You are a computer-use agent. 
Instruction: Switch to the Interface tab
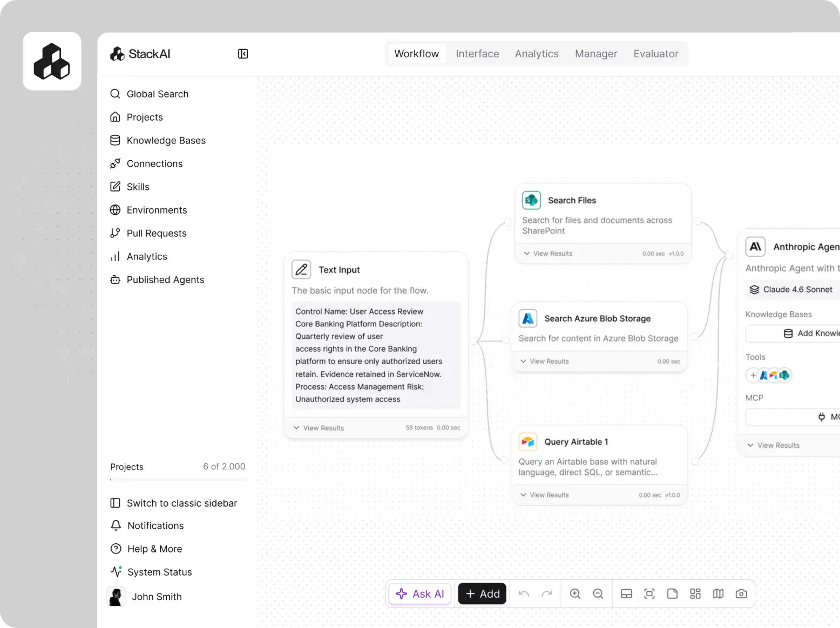477,54
